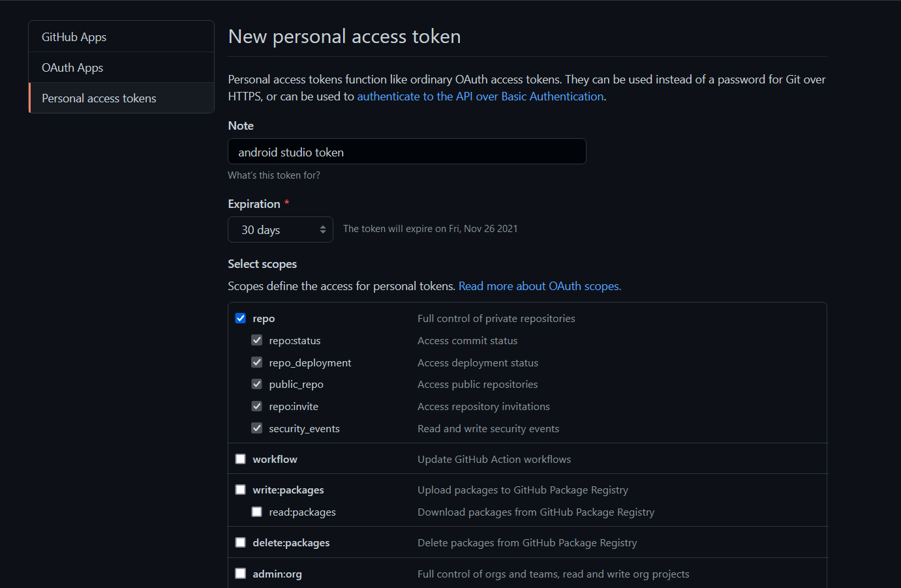Viewport: 901px width, 588px height.
Task: Open the Expiration 30 days dropdown
Action: 281,229
